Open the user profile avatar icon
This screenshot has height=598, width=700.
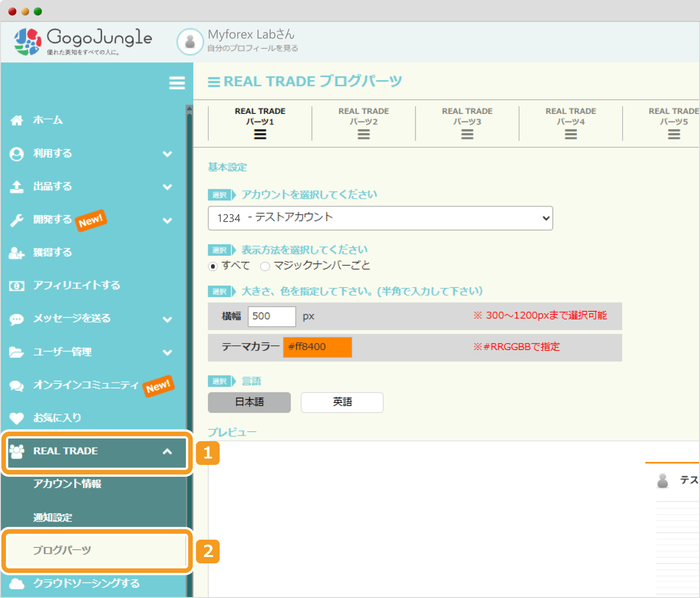pos(190,41)
